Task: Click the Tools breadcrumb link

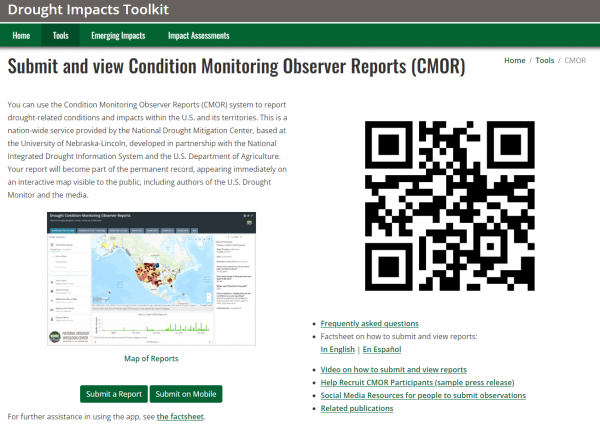Action: coord(545,60)
